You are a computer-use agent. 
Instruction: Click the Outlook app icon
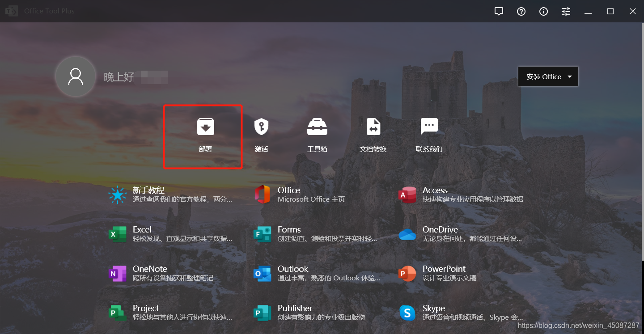pyautogui.click(x=263, y=274)
